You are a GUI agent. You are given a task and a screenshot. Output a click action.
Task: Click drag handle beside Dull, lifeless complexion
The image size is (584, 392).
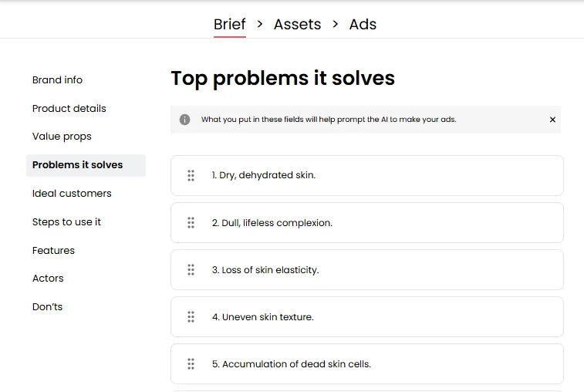[191, 223]
